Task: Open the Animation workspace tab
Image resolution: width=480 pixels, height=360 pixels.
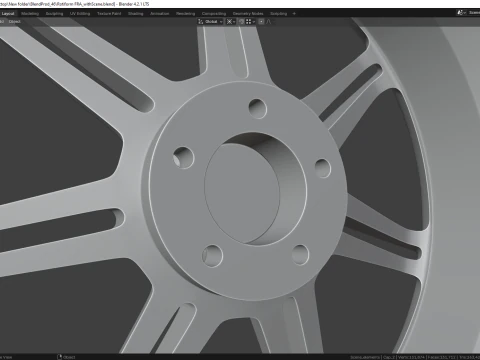Action: 160,14
